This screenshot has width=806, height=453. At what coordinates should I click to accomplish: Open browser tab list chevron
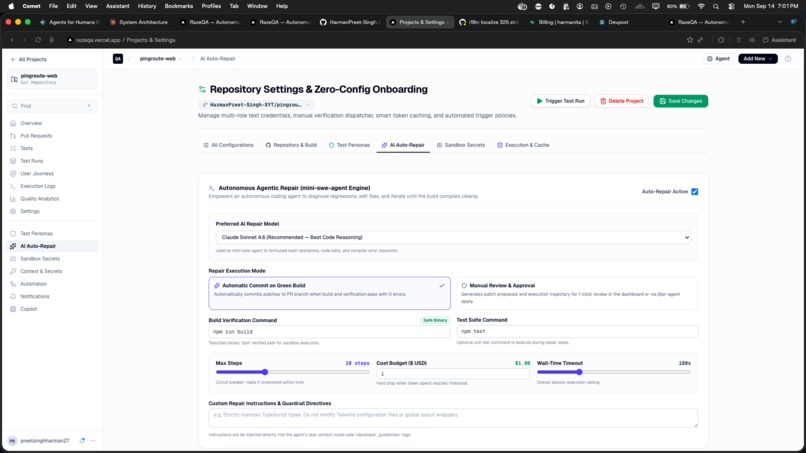780,22
